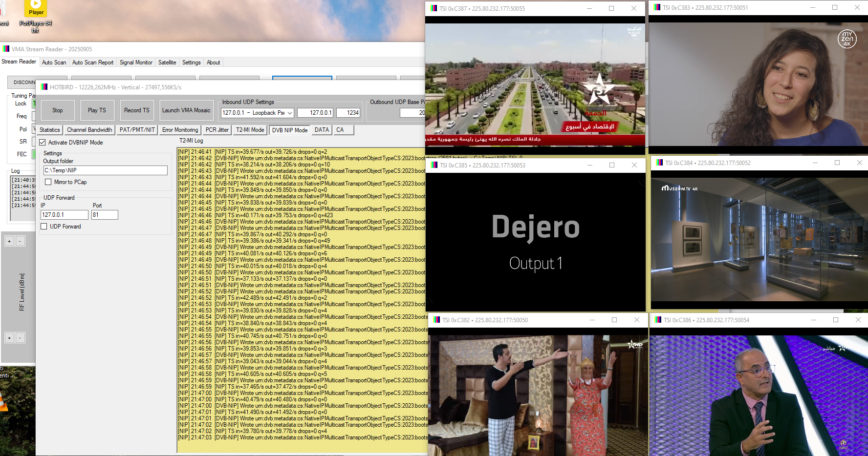
Task: Open Satellite tab
Action: (167, 62)
